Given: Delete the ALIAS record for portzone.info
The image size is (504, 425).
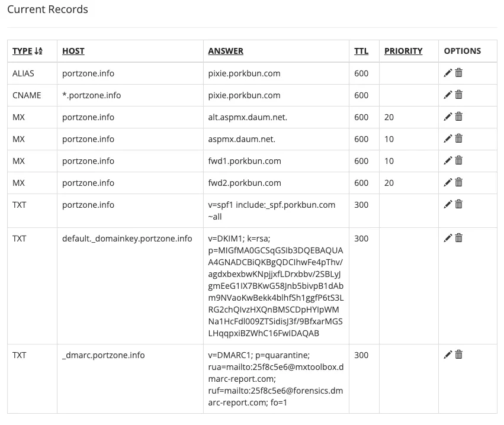Looking at the screenshot, I should (x=459, y=73).
